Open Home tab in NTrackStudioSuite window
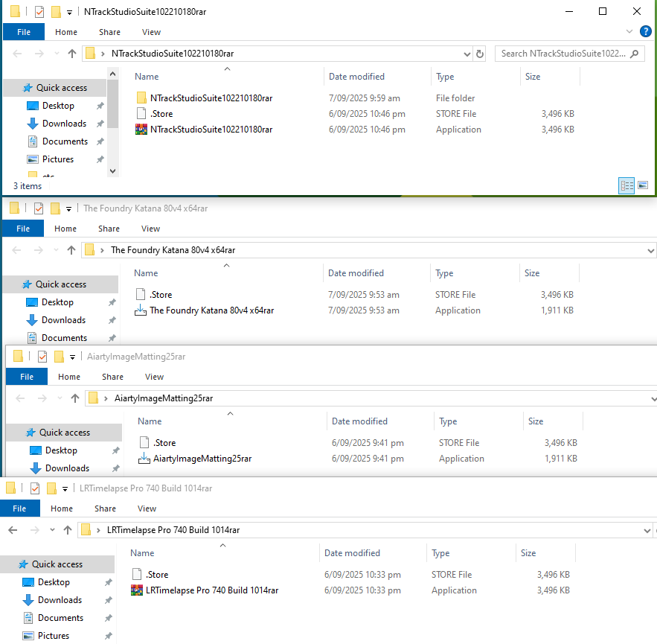The width and height of the screenshot is (657, 644). tap(66, 32)
